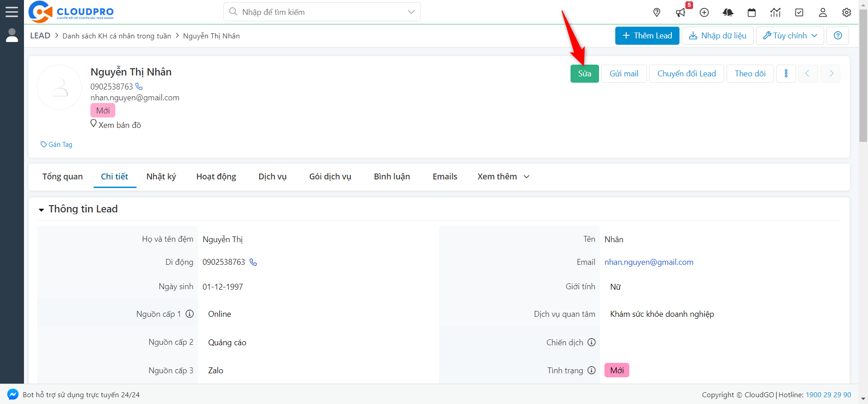Open the hamburger main menu

pyautogui.click(x=12, y=12)
